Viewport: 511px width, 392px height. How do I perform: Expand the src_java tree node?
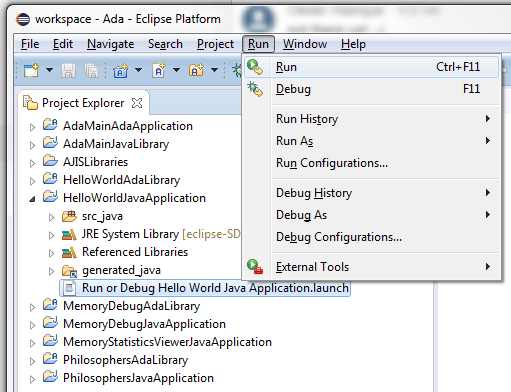(x=51, y=217)
